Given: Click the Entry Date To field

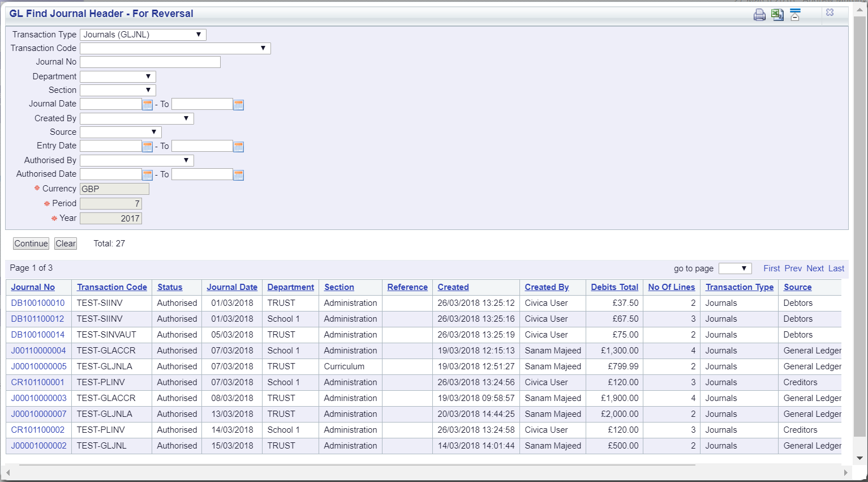Looking at the screenshot, I should (202, 146).
